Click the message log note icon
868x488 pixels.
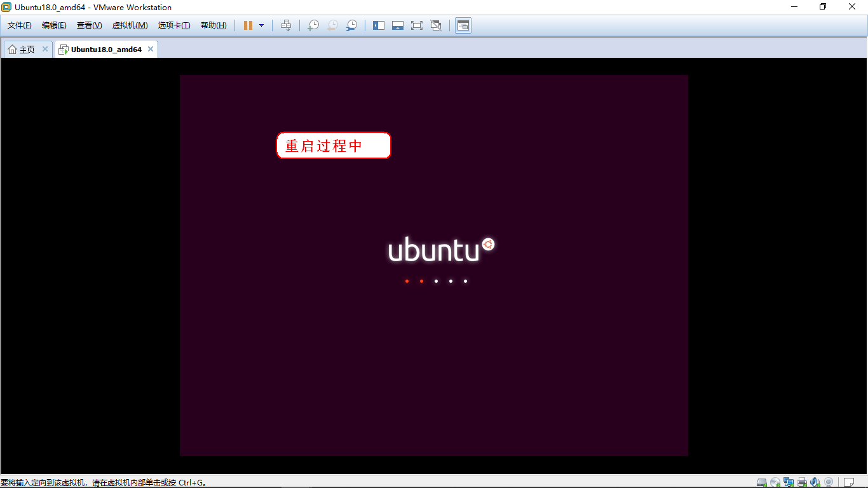(848, 482)
